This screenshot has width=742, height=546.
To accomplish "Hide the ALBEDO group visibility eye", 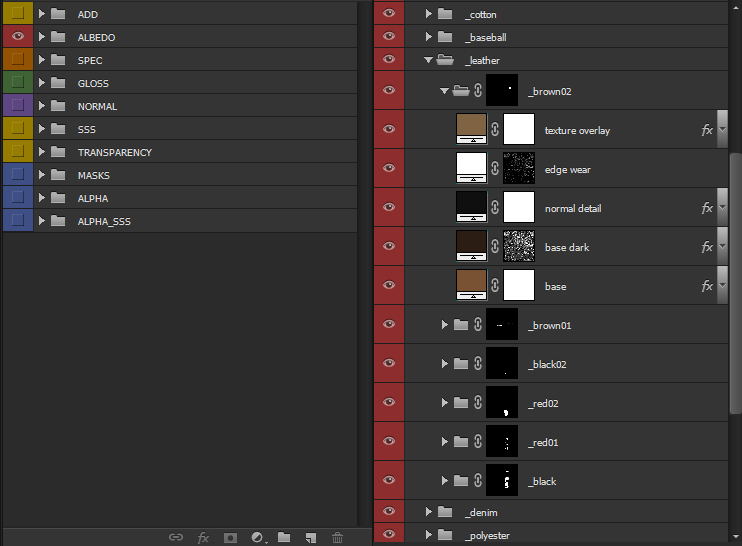I will pyautogui.click(x=18, y=36).
